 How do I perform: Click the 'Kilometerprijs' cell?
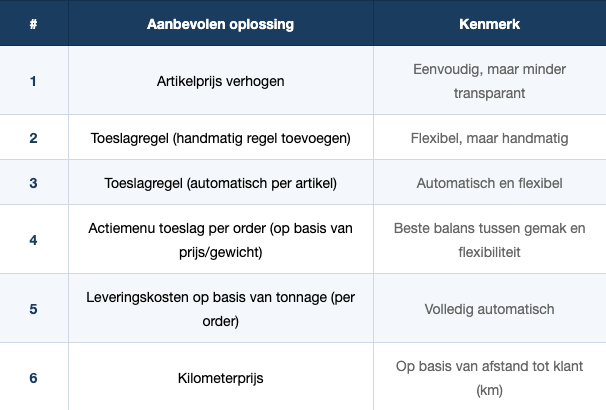[x=221, y=378]
